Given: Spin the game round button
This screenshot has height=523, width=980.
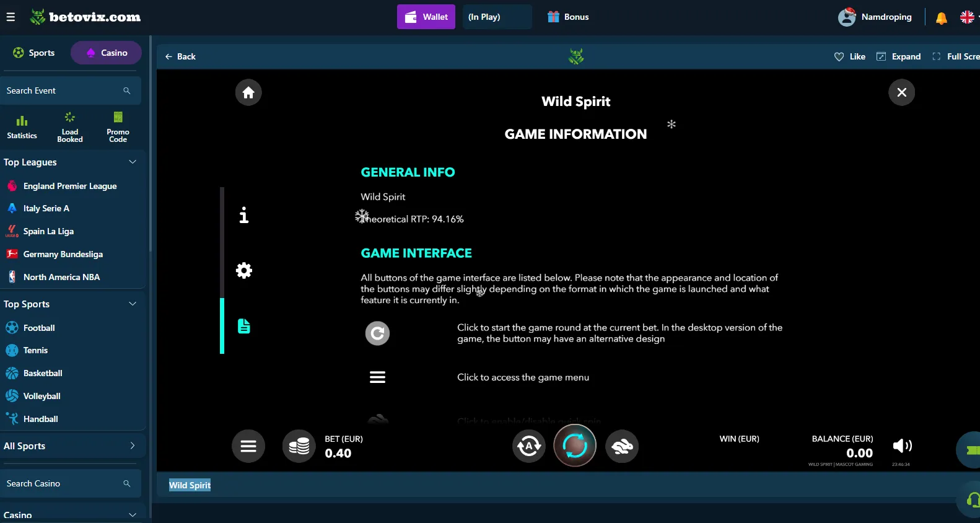Looking at the screenshot, I should (x=575, y=445).
